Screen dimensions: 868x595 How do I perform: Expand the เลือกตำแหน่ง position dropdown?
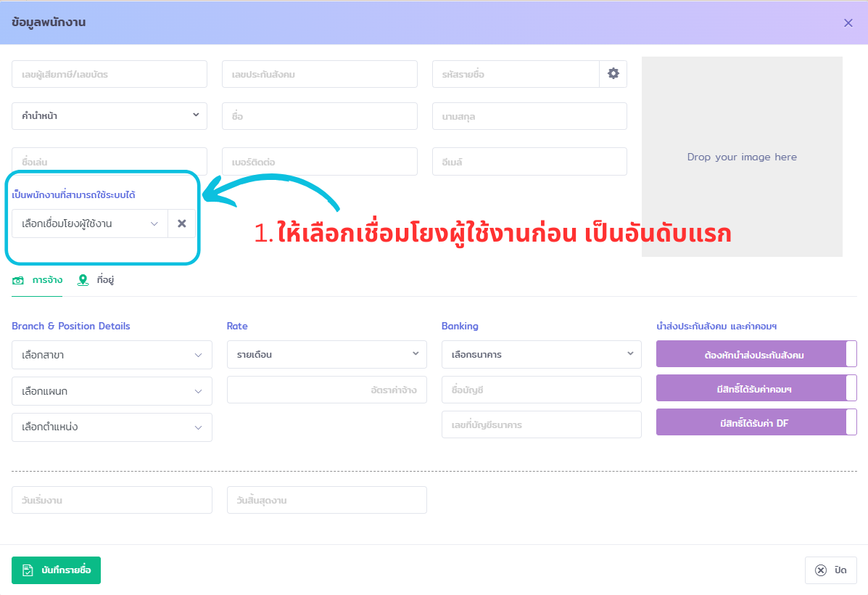click(x=112, y=427)
